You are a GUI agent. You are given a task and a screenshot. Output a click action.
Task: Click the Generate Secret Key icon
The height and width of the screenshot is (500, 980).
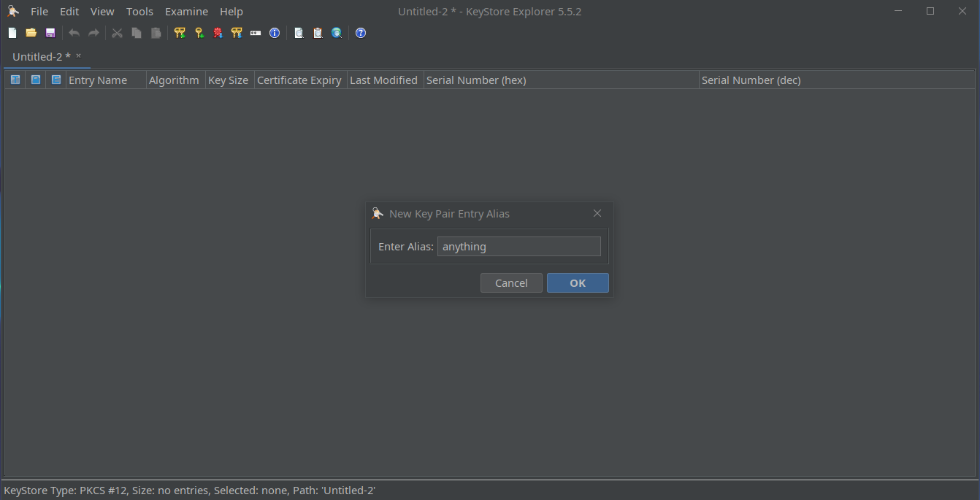tap(199, 33)
